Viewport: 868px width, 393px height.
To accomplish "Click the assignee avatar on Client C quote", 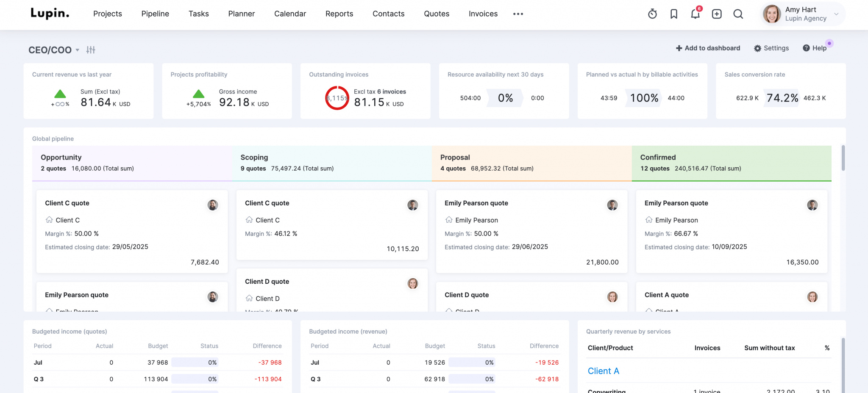I will [x=213, y=205].
